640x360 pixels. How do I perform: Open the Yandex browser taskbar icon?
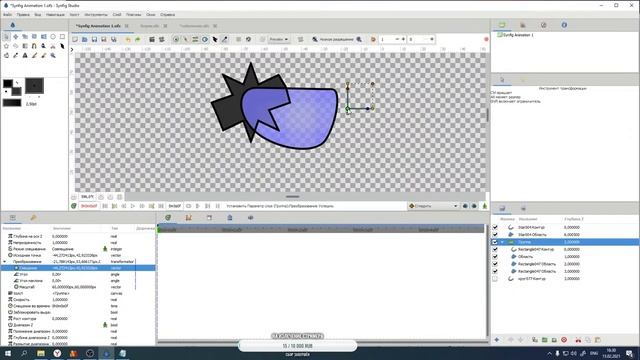pyautogui.click(x=57, y=353)
